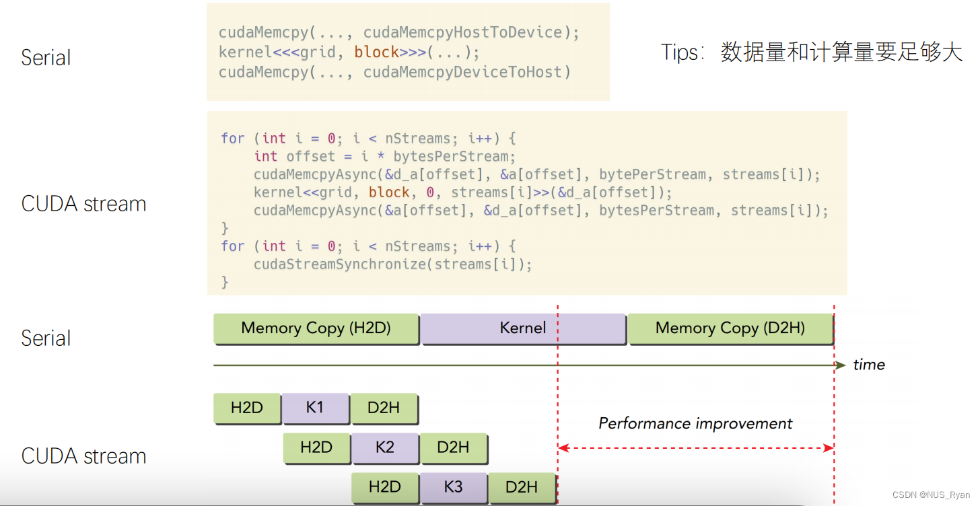Select the cudaMemcpyAsync(&a[offset], &d_a[offset] line
The image size is (980, 506).
(x=541, y=211)
